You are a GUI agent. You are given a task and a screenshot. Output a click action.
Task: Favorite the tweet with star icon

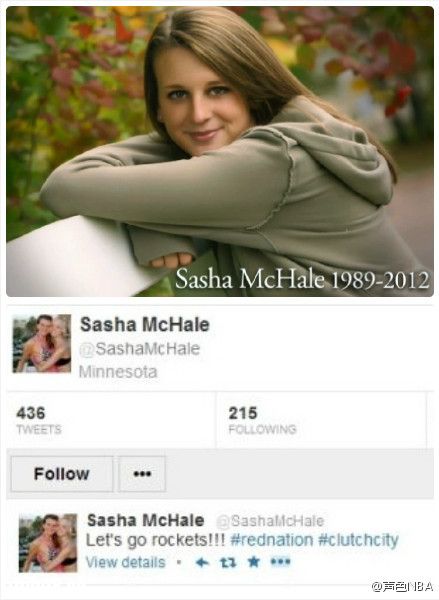click(253, 562)
